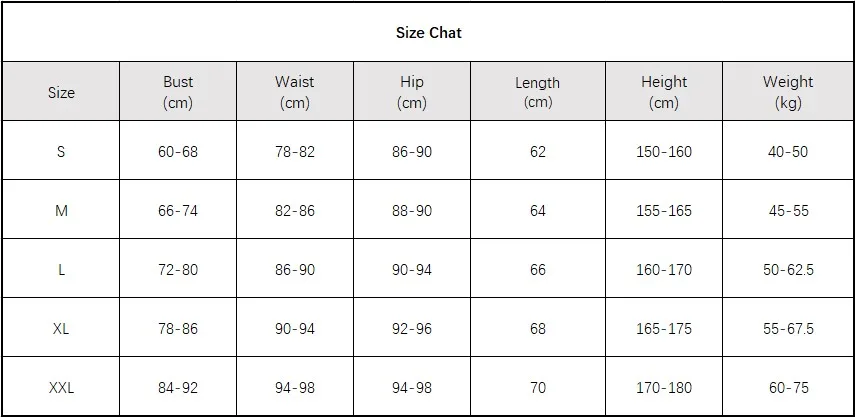Click the Size Chat title

tap(428, 33)
